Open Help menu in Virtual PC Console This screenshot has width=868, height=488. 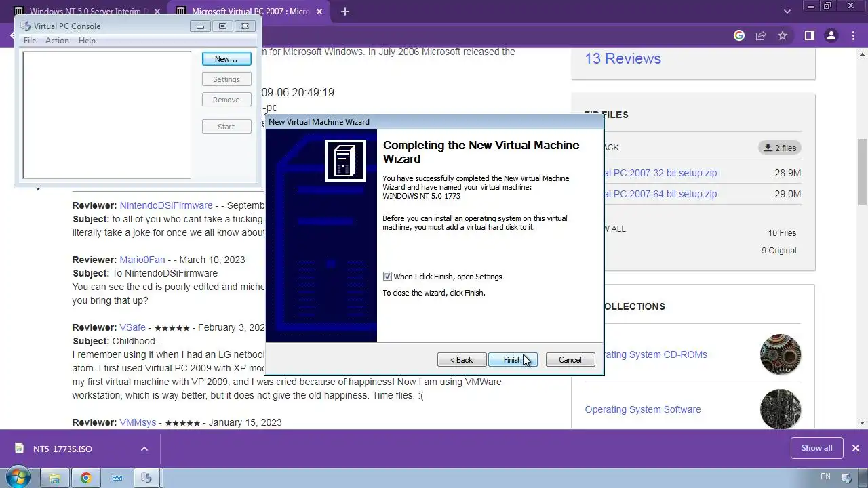[x=87, y=41]
